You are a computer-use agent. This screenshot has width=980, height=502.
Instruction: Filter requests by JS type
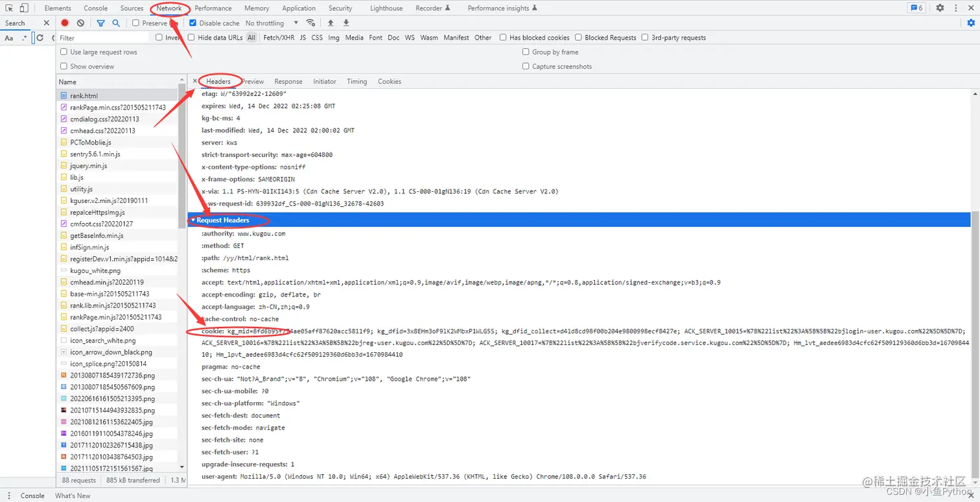[x=303, y=38]
